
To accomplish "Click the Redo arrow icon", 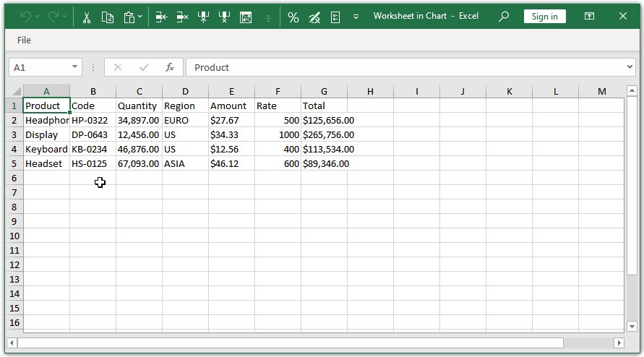I will coord(53,17).
